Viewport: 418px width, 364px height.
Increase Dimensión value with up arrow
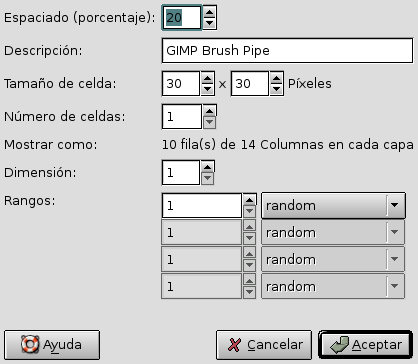tap(207, 167)
